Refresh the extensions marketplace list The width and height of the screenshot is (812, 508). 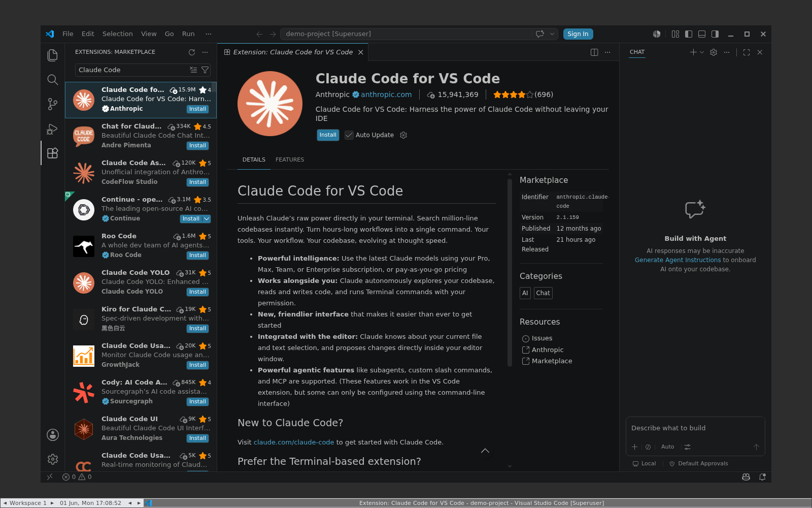(192, 52)
